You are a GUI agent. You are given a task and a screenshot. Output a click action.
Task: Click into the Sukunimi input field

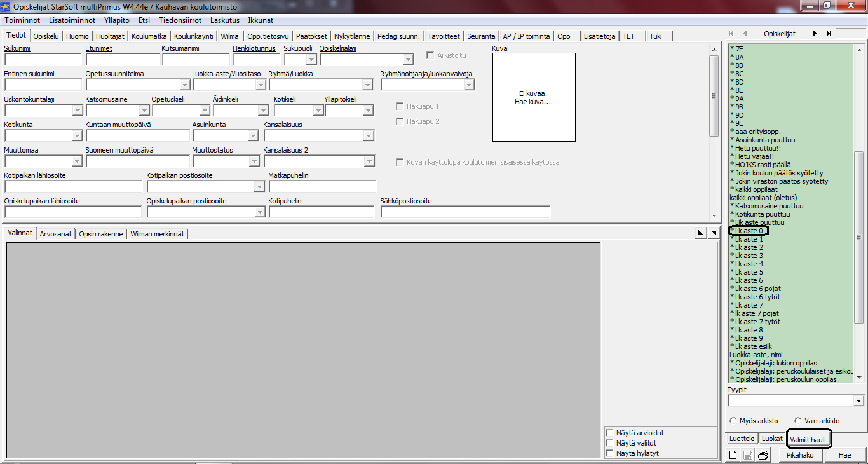[43, 60]
